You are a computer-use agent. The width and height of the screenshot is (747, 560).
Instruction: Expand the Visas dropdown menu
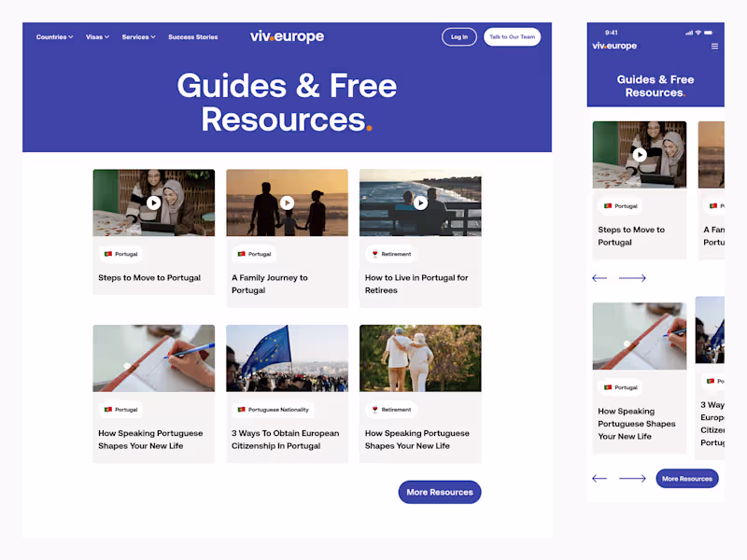pyautogui.click(x=97, y=36)
